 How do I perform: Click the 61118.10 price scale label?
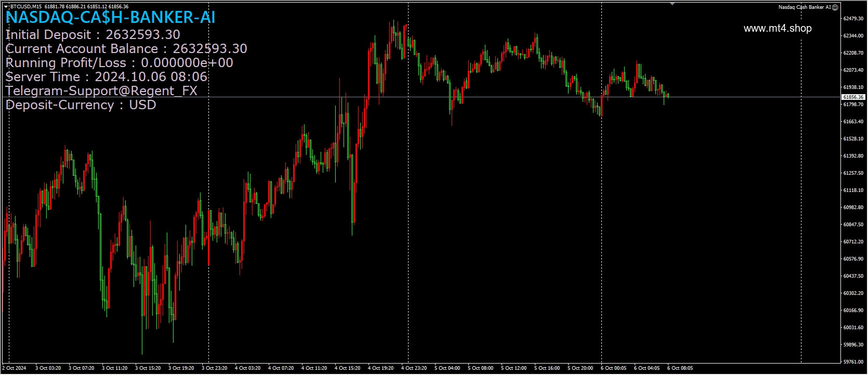853,190
